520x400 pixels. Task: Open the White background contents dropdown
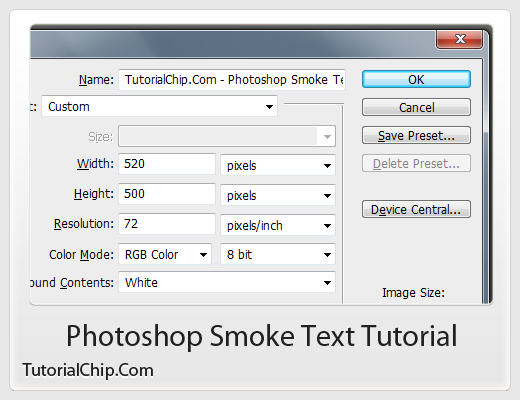pos(227,282)
